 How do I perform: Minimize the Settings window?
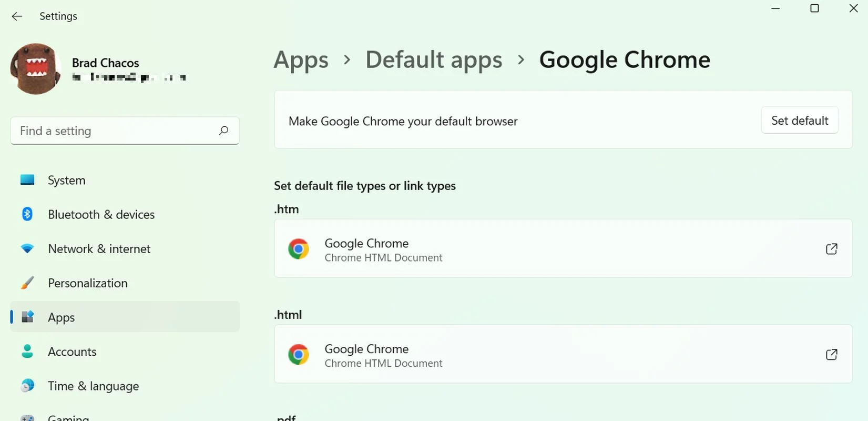[x=775, y=8]
